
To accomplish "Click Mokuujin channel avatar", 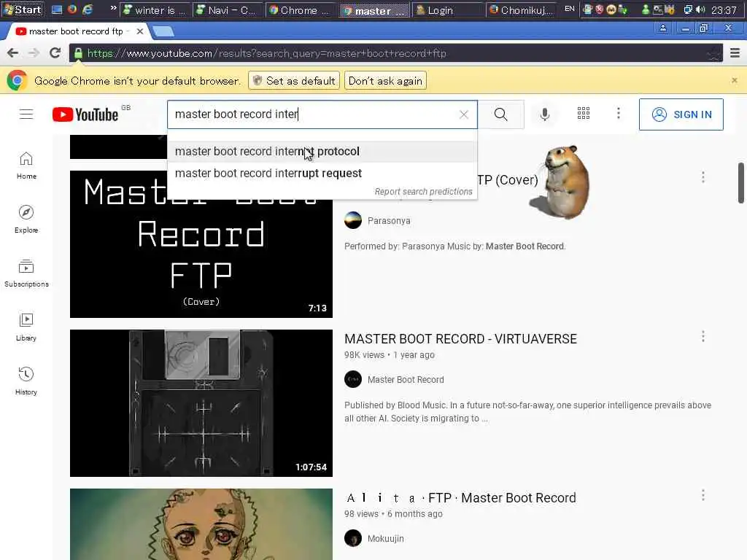I will coord(353,538).
